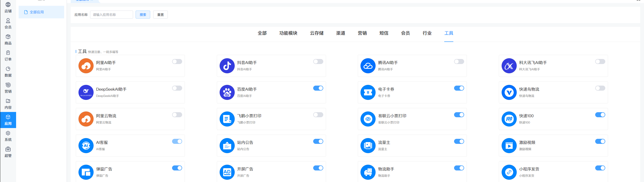Disable the 激励视频 switch
The width and height of the screenshot is (644, 182).
(600, 141)
